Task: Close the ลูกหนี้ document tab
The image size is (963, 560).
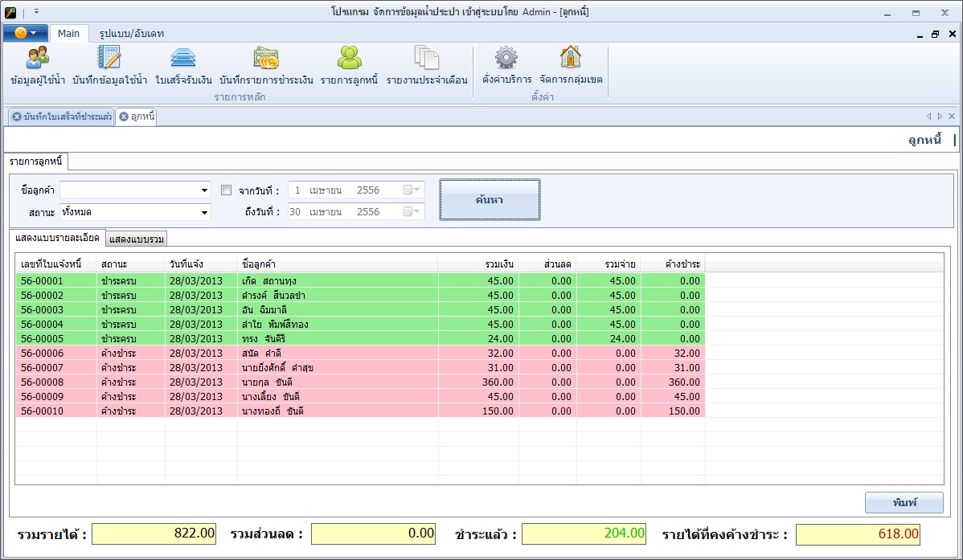Action: click(x=124, y=116)
